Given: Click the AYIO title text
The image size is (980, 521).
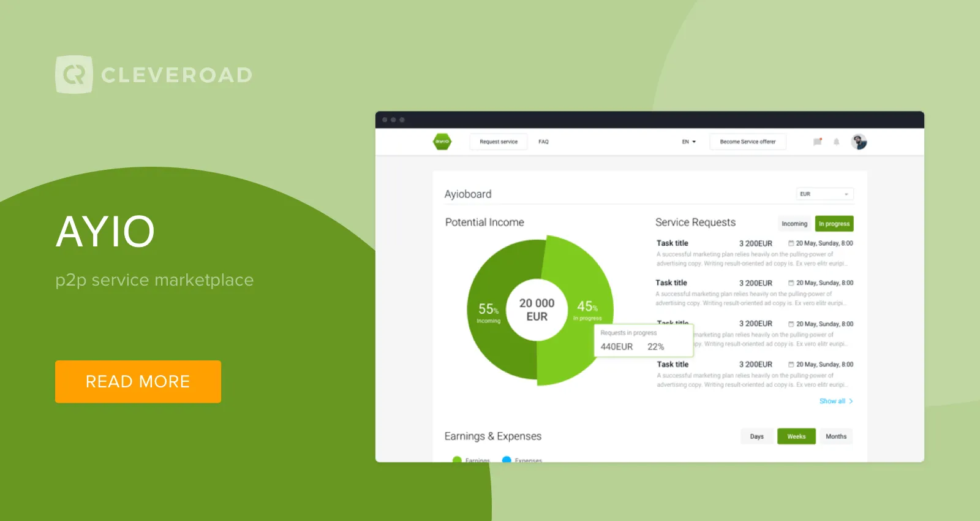Looking at the screenshot, I should (x=105, y=232).
